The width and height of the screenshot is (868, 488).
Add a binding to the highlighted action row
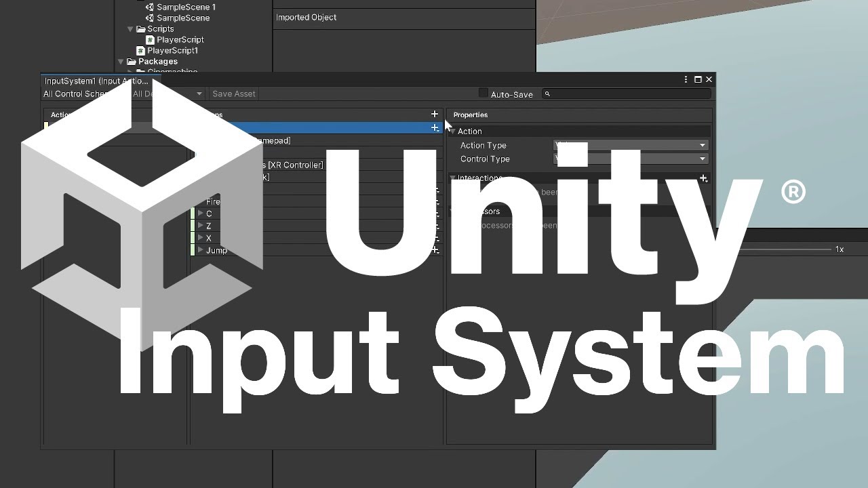pyautogui.click(x=435, y=127)
